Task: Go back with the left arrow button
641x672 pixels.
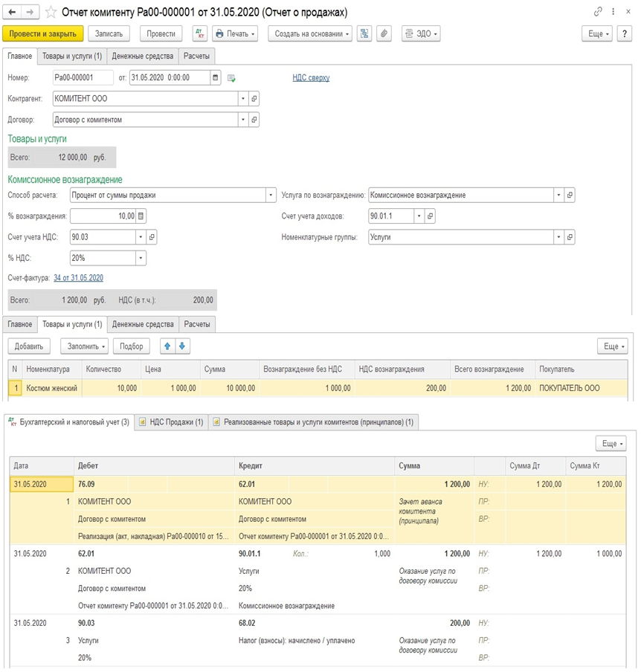Action: (12, 12)
